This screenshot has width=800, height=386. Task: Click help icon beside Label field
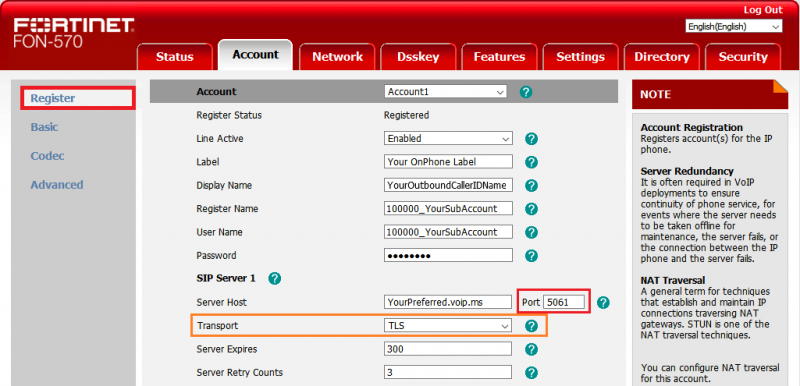coord(531,162)
